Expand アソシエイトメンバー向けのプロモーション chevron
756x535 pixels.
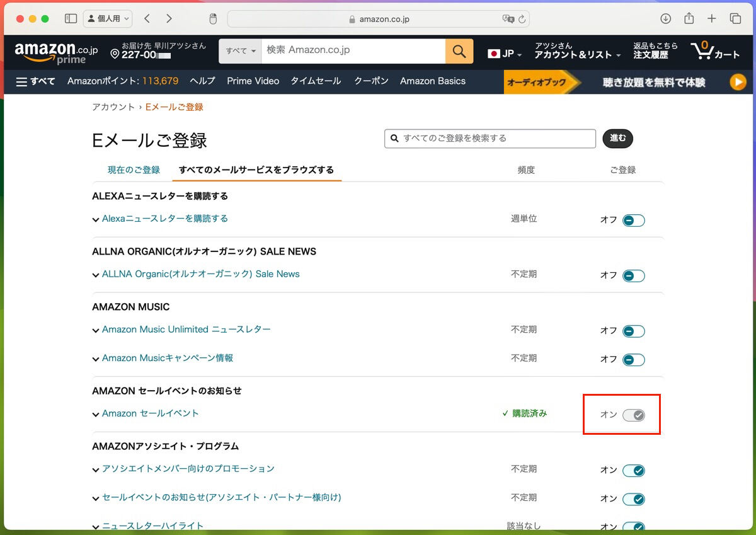(x=96, y=470)
